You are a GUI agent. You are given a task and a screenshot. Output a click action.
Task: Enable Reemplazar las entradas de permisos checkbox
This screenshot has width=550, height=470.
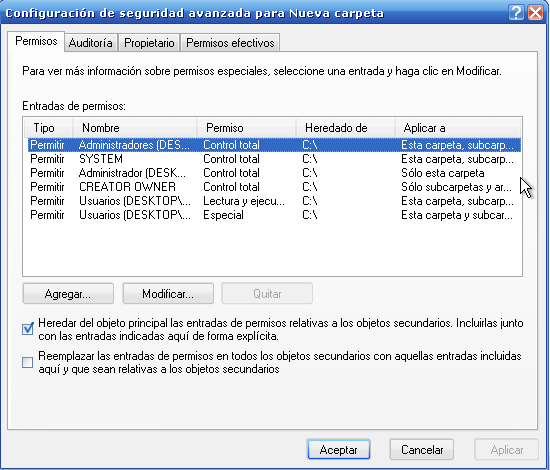click(x=28, y=362)
